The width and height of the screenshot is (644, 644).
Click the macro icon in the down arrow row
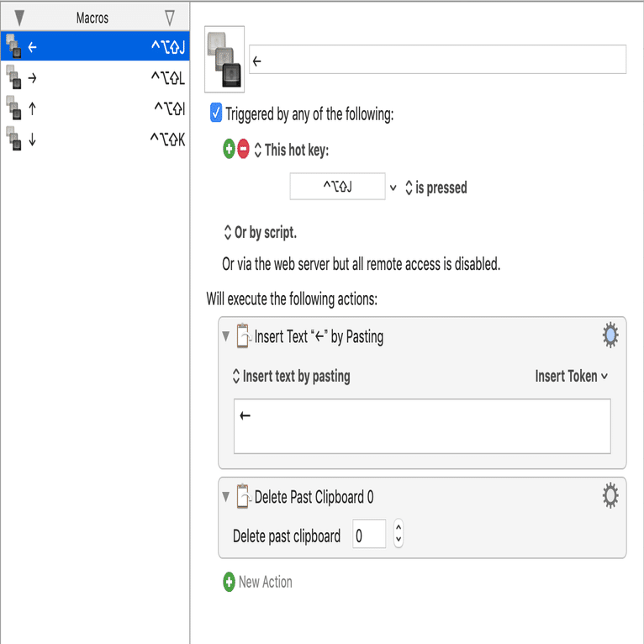pyautogui.click(x=13, y=139)
